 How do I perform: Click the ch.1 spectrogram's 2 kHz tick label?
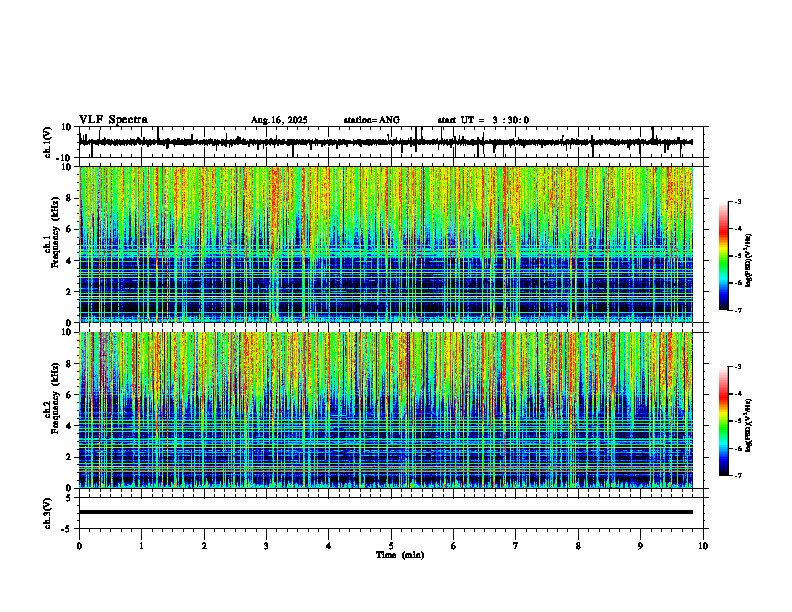(69, 292)
